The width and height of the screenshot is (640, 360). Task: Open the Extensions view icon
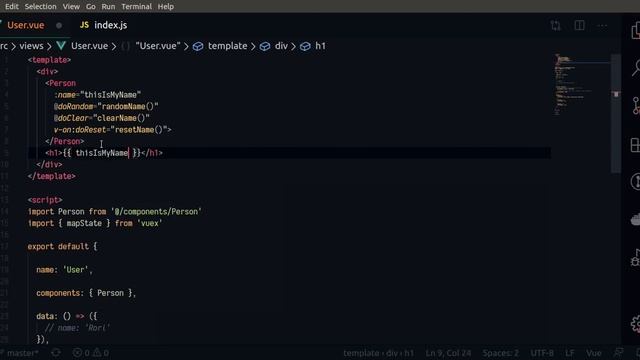tap(636, 145)
